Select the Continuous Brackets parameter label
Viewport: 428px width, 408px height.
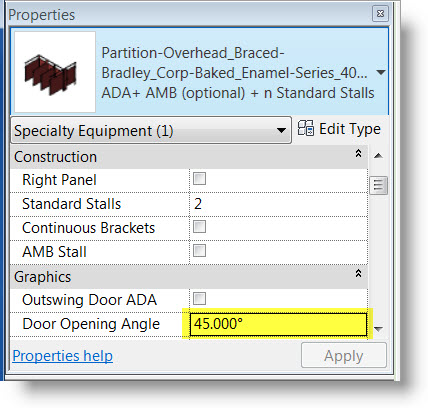click(88, 228)
